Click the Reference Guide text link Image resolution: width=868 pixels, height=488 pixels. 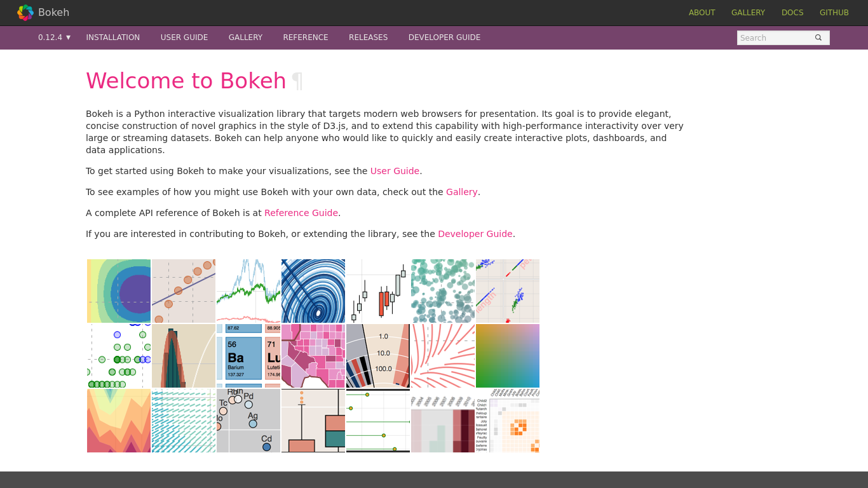(301, 213)
